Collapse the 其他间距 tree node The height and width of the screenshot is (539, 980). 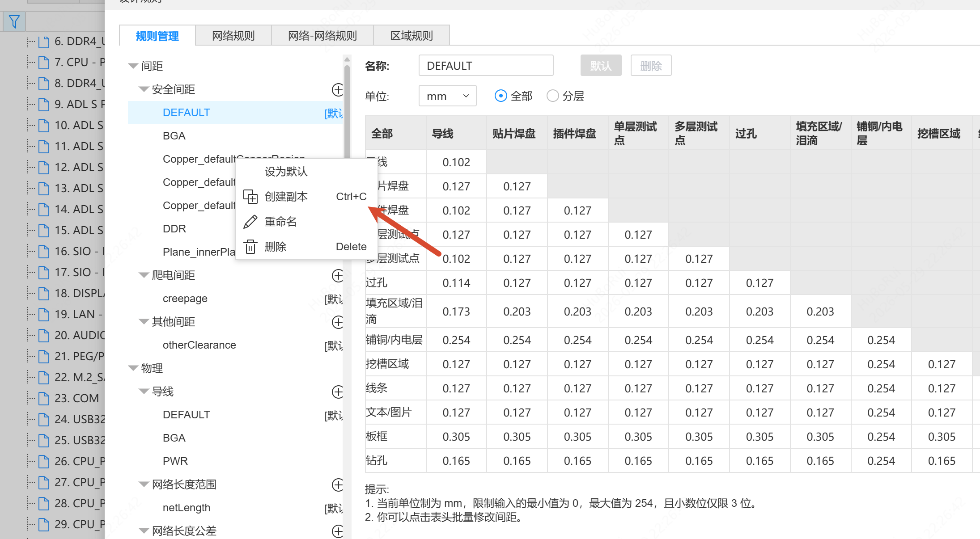[x=144, y=322]
